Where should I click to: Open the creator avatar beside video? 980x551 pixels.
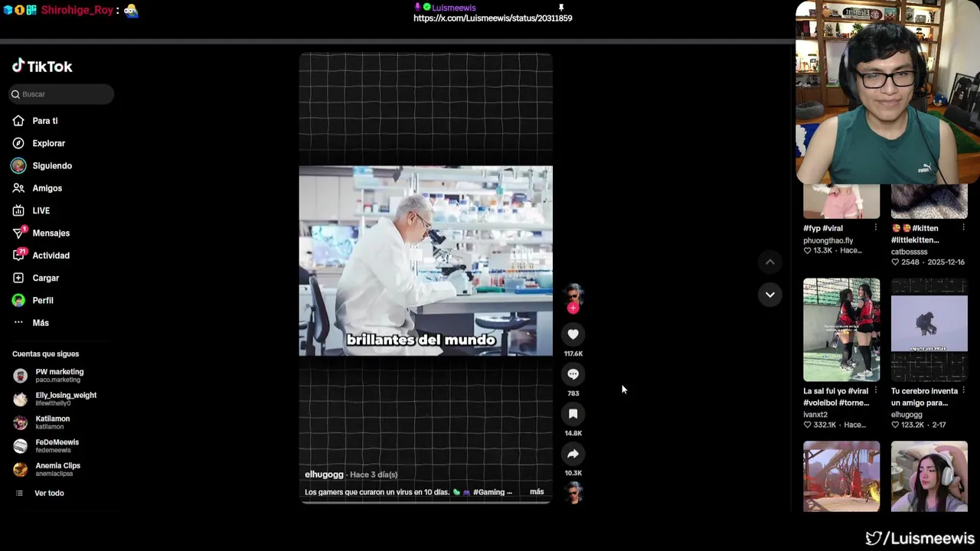click(573, 294)
